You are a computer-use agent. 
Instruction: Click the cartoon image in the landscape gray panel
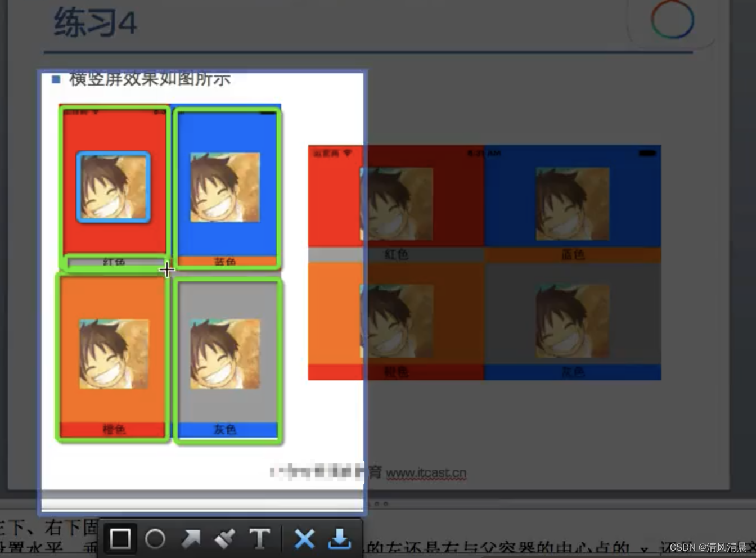pyautogui.click(x=573, y=321)
